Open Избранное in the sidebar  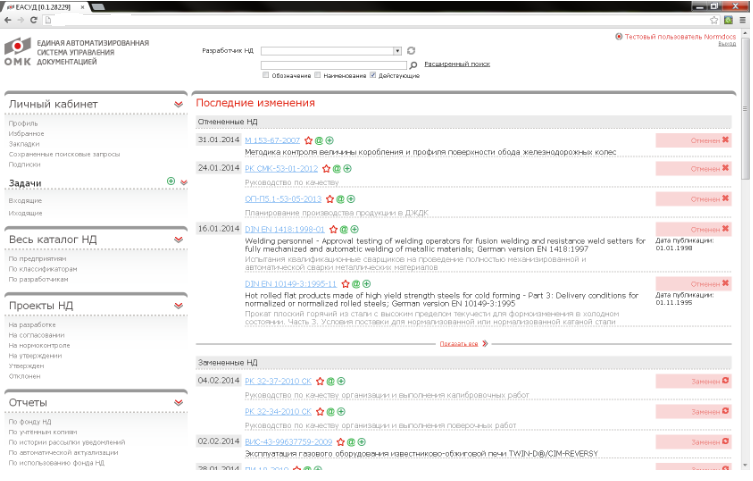coord(26,133)
